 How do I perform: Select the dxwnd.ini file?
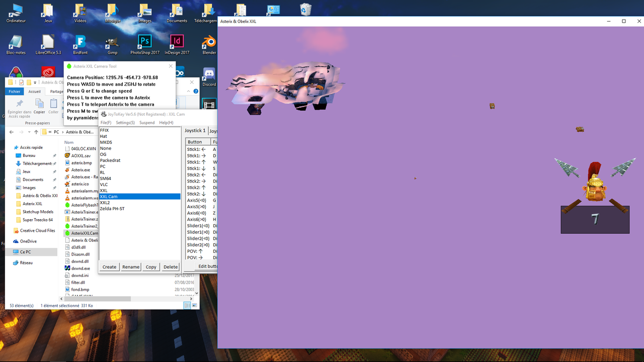click(x=79, y=276)
